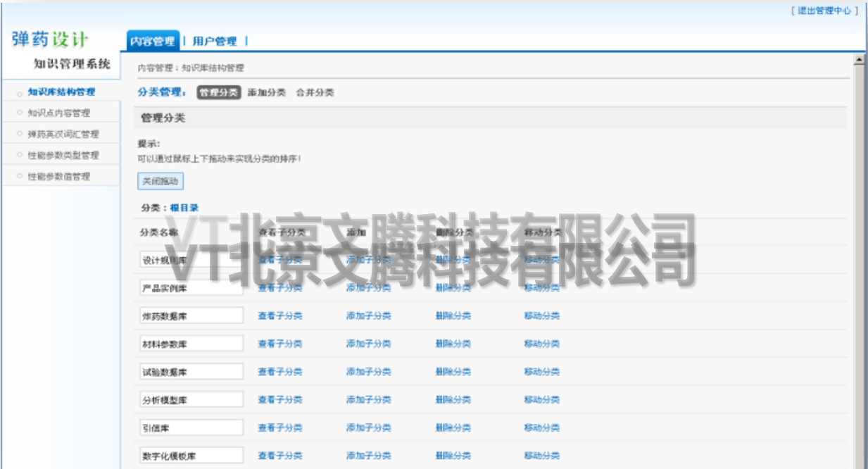Image resolution: width=868 pixels, height=469 pixels.
Task: View subcategories of 分析模型库
Action: (280, 400)
